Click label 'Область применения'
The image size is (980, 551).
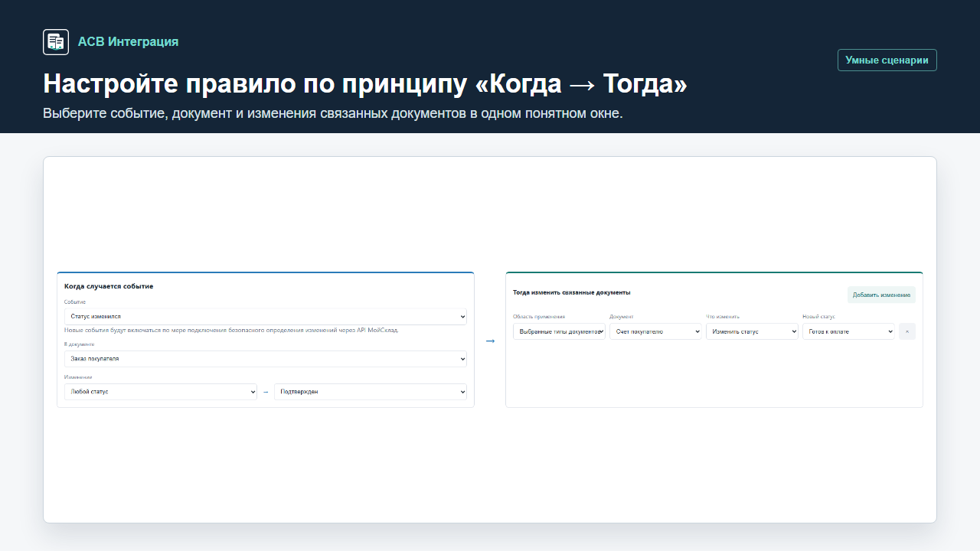(539, 316)
